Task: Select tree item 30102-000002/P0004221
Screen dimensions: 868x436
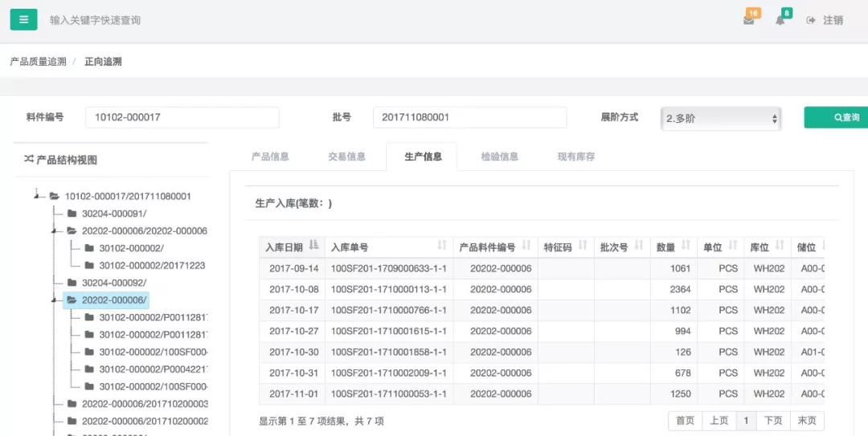Action: pos(154,369)
